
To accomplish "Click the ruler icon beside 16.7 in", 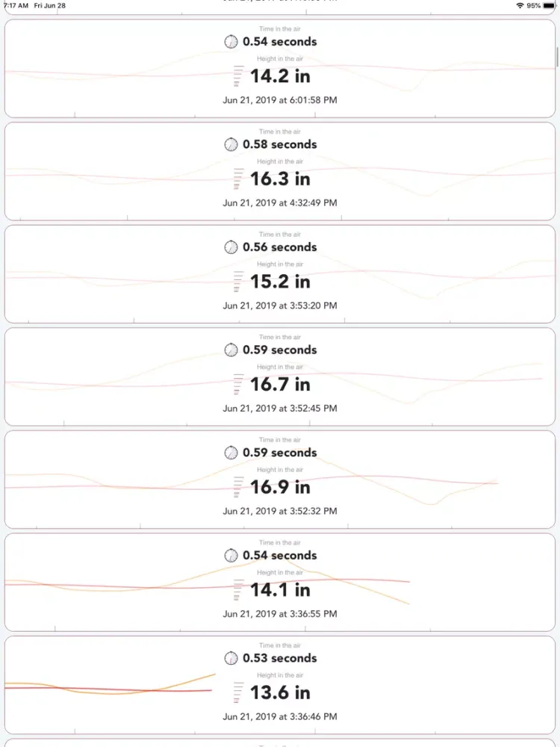I will click(238, 385).
